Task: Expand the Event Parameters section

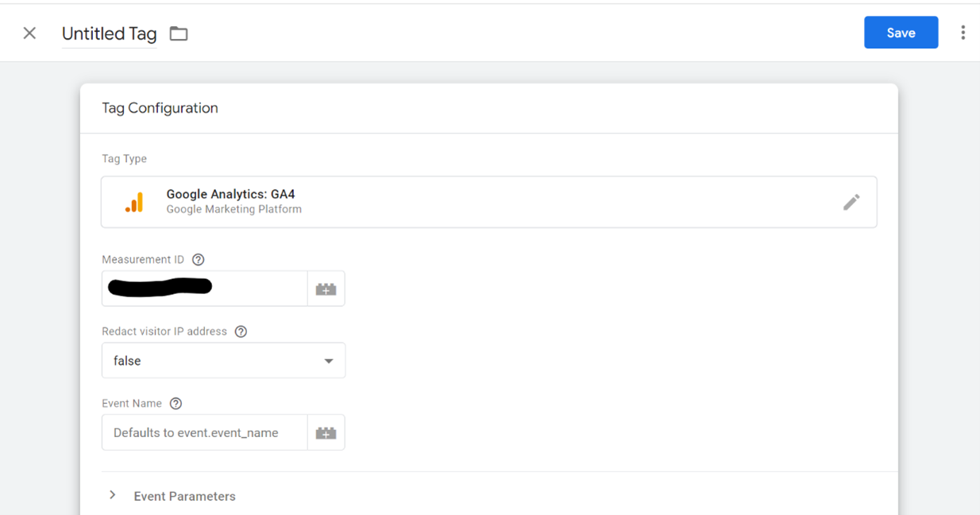Action: 113,496
